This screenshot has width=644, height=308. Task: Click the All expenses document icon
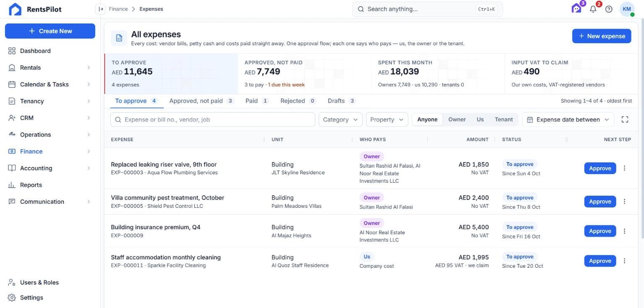point(119,38)
